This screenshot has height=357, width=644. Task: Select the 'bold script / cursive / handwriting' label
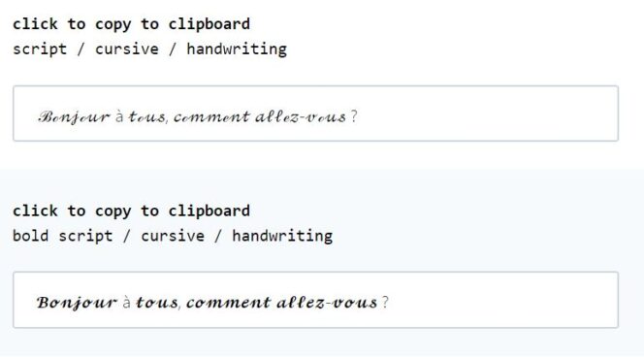click(173, 236)
